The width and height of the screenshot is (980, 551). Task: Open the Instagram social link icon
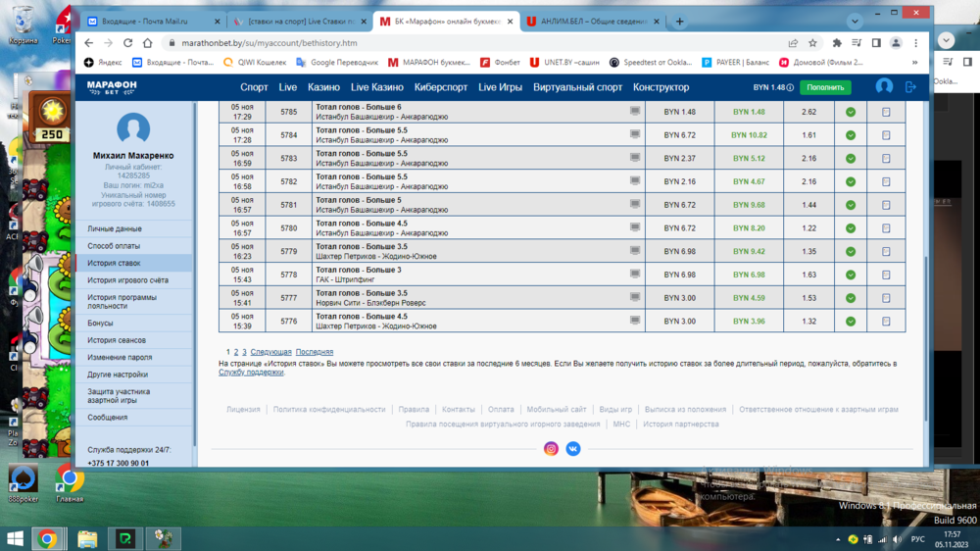[x=551, y=448]
